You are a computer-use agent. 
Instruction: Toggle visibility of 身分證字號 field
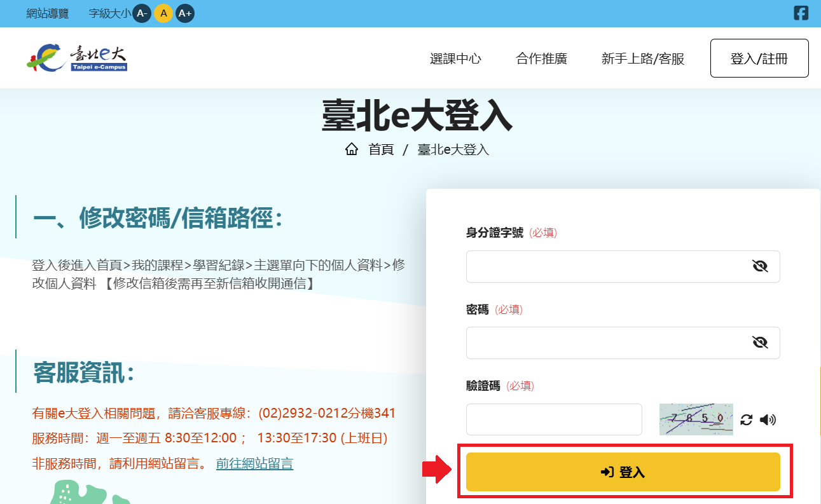(760, 266)
